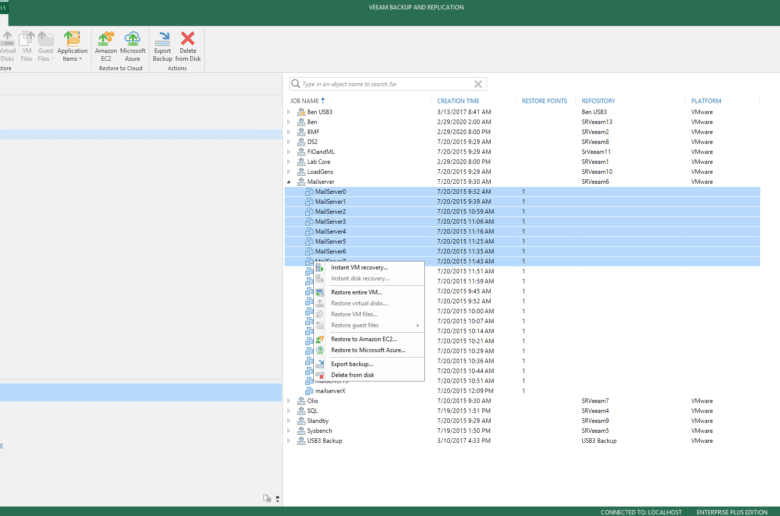Select MailServer1 in the list
Image resolution: width=780 pixels, height=516 pixels.
pyautogui.click(x=522, y=202)
